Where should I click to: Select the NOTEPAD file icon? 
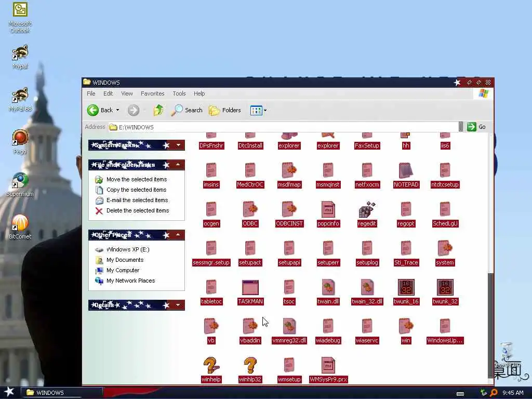[406, 170]
